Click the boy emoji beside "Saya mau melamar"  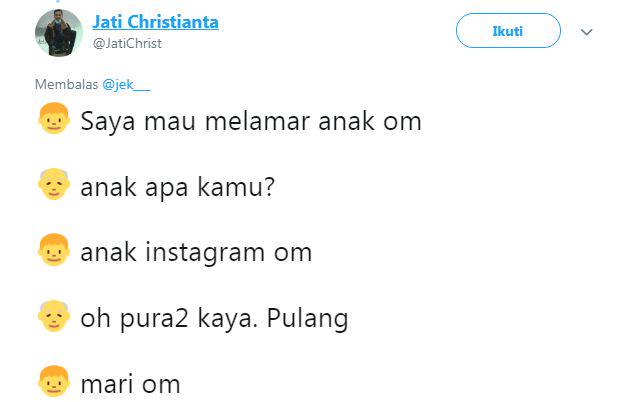(52, 122)
